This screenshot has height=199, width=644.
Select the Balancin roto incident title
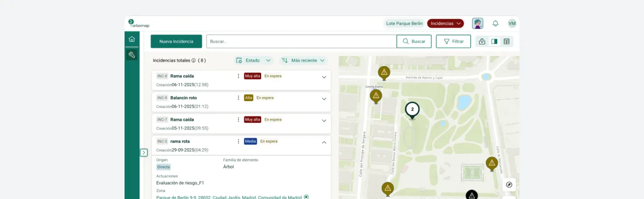(183, 98)
